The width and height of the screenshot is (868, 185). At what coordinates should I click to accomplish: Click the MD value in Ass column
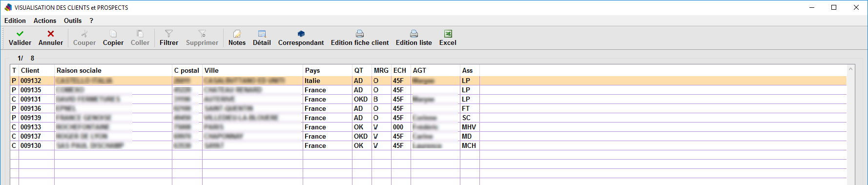pyautogui.click(x=467, y=136)
